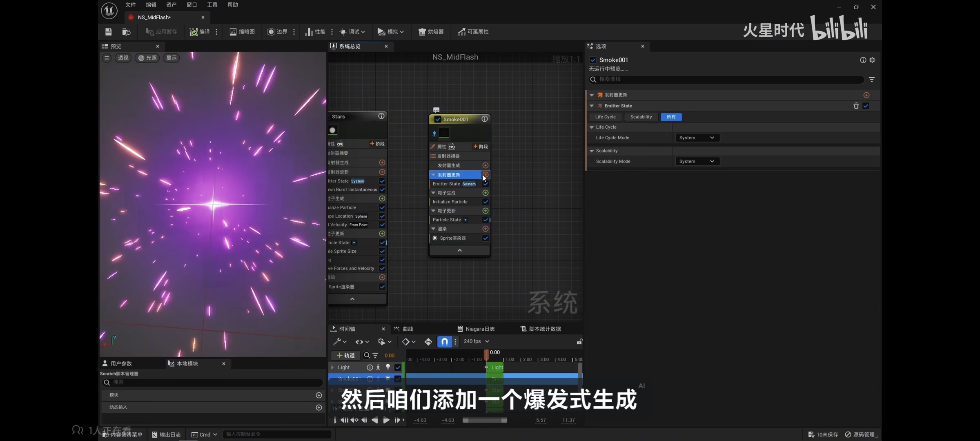980x441 pixels.
Task: Click the 编译 compile button icon
Action: pos(194,31)
